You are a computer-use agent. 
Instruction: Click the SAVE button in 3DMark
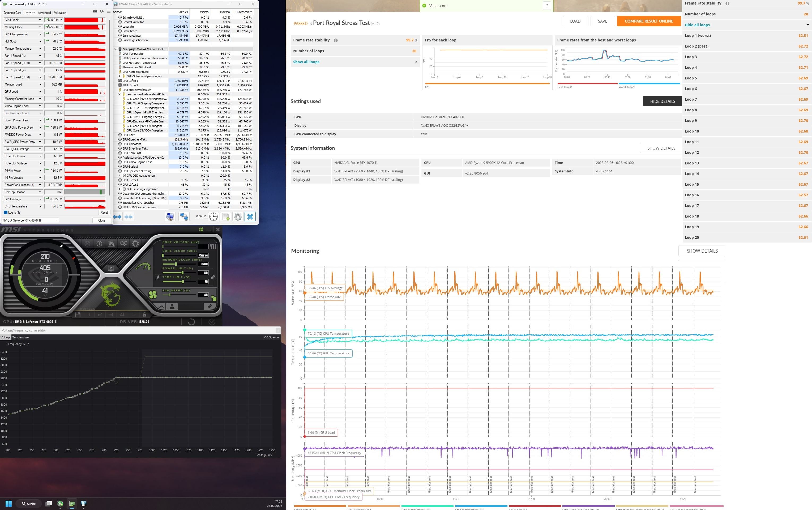tap(602, 21)
